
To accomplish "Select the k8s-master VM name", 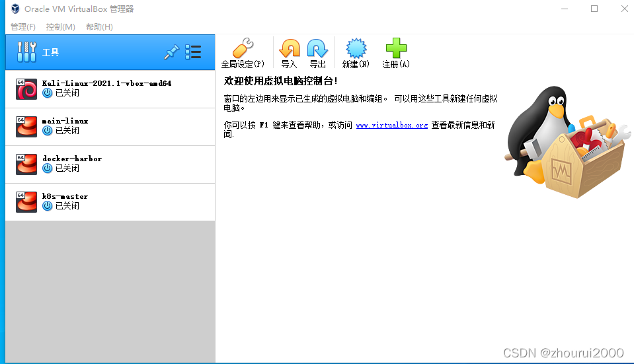I will [x=65, y=196].
